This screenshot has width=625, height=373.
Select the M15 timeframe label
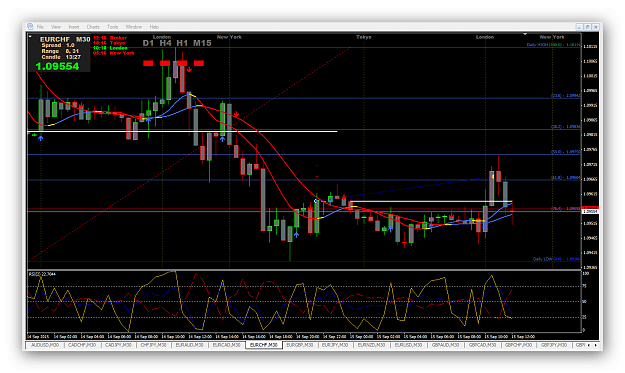202,43
